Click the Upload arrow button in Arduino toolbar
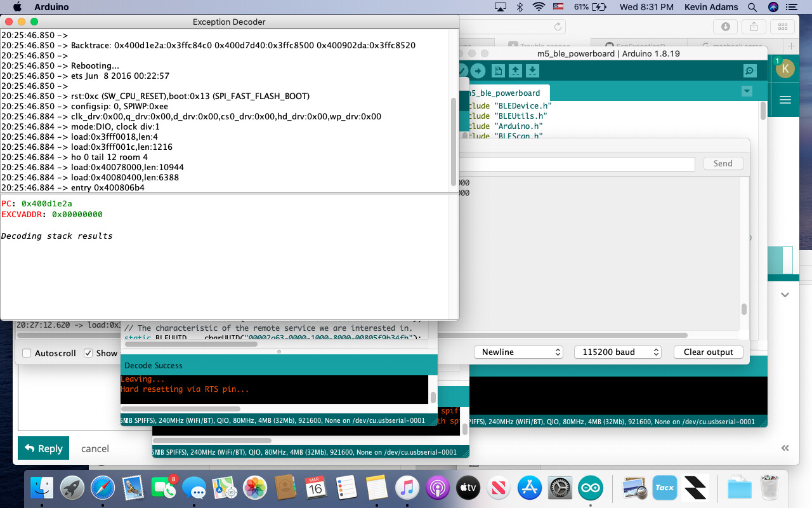This screenshot has width=812, height=508. 478,71
